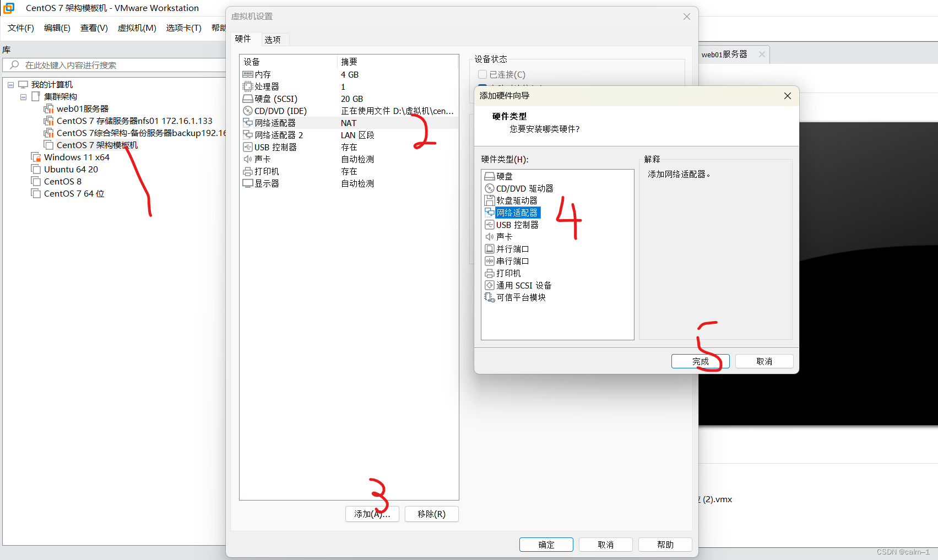This screenshot has width=938, height=560.
Task: Select the display (显示器) device icon
Action: pos(248,183)
